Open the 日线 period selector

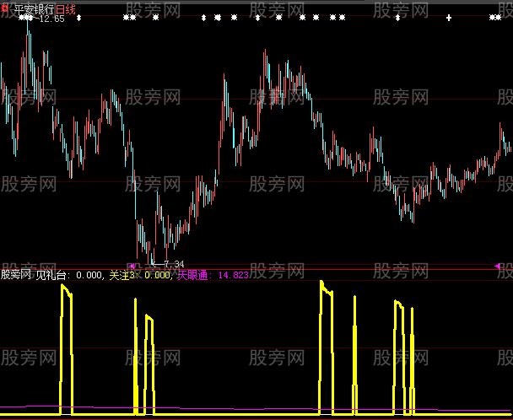(x=66, y=7)
